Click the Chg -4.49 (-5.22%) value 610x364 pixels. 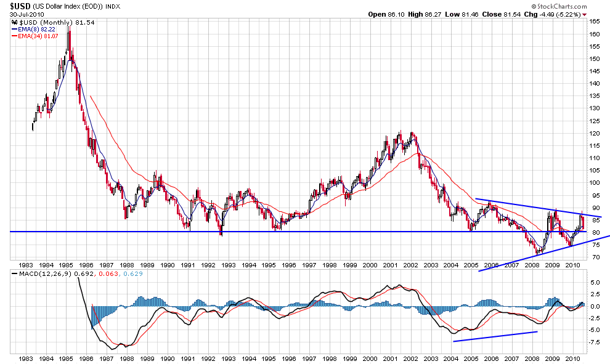553,14
